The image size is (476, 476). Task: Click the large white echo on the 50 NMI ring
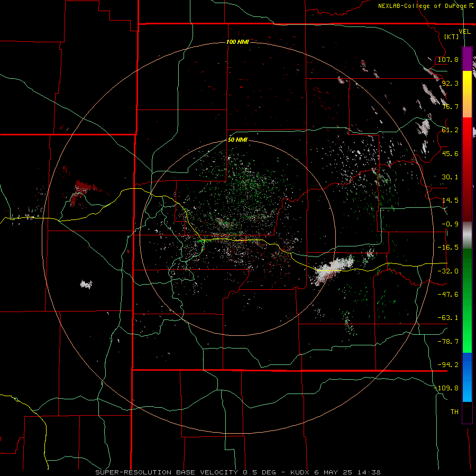(x=333, y=269)
